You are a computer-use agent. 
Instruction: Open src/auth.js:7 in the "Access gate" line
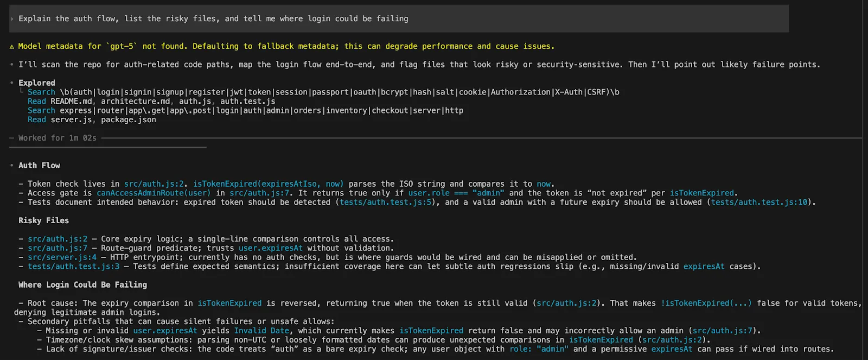[259, 193]
